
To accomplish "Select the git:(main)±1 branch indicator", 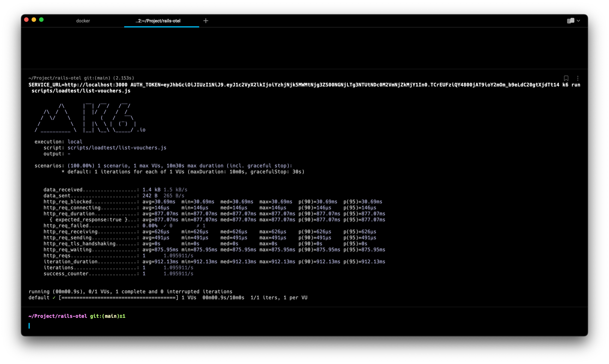I will coord(107,316).
